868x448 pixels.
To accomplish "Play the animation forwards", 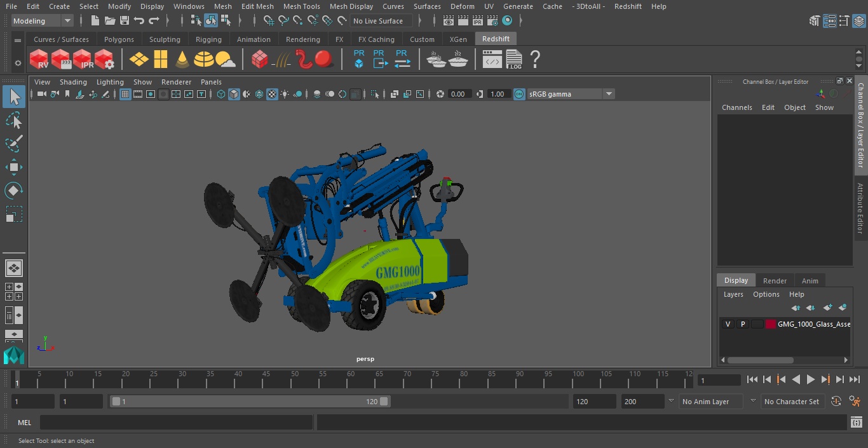I will (x=810, y=379).
